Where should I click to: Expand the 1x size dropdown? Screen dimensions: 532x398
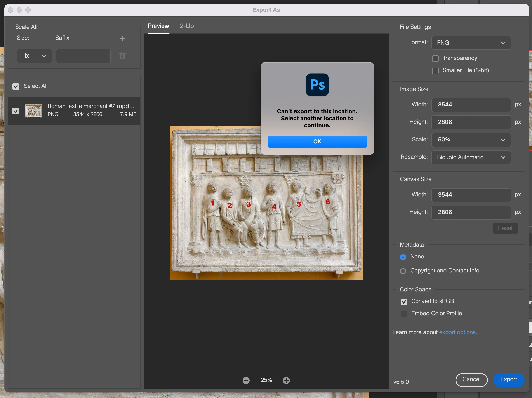tap(34, 56)
